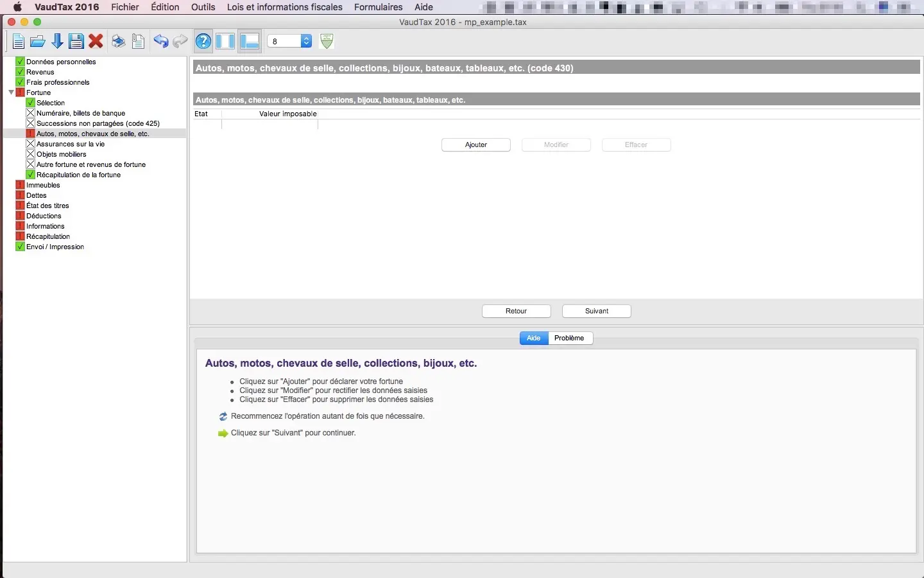Open Lois et informations fiscales menu

[x=285, y=7]
